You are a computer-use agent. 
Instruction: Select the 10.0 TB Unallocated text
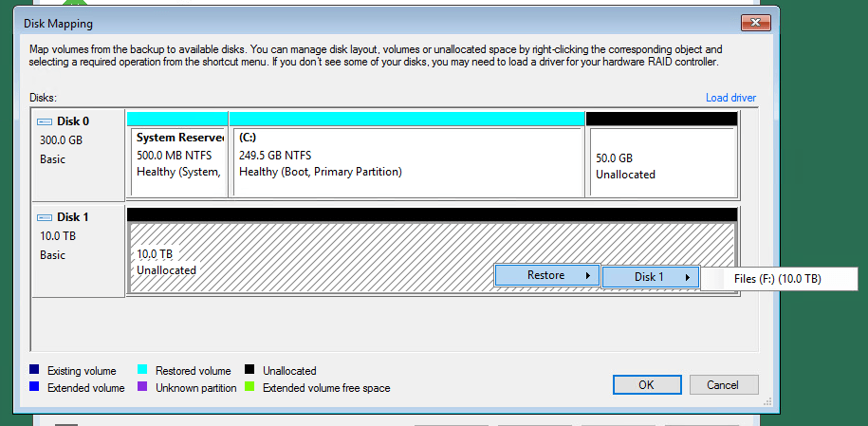pos(166,262)
